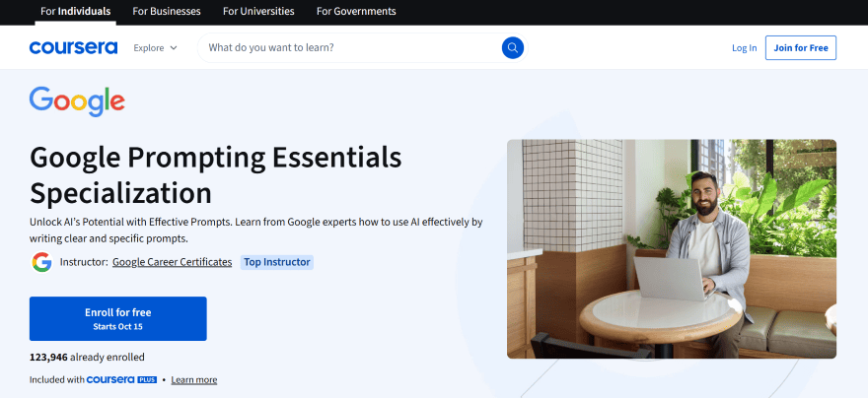
Task: Expand the Explore dropdown menu
Action: (156, 48)
